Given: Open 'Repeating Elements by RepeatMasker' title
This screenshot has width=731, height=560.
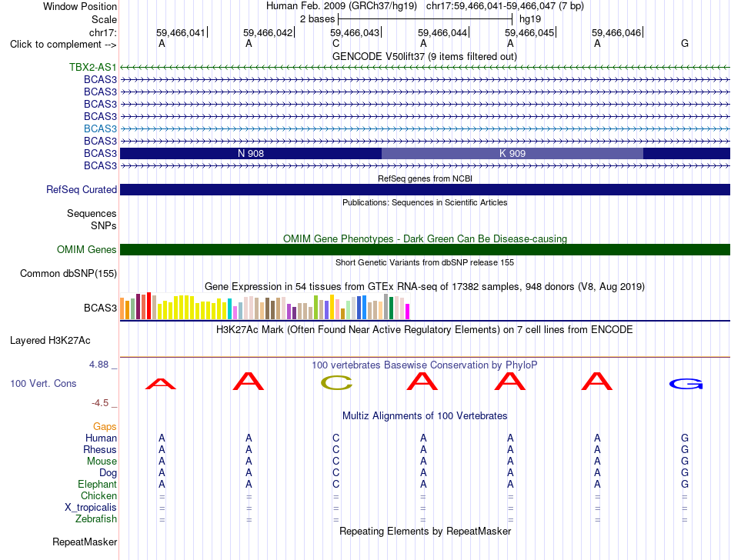Looking at the screenshot, I should [426, 531].
